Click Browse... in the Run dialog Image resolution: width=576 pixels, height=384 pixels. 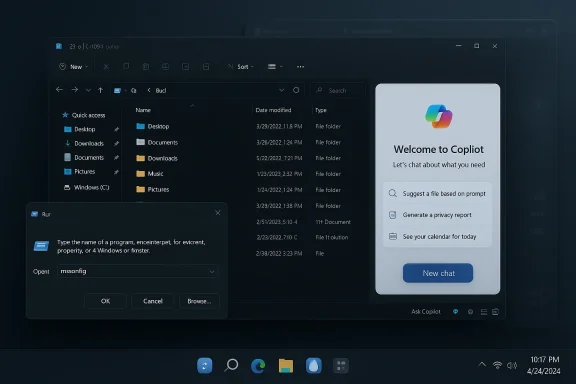[199, 301]
